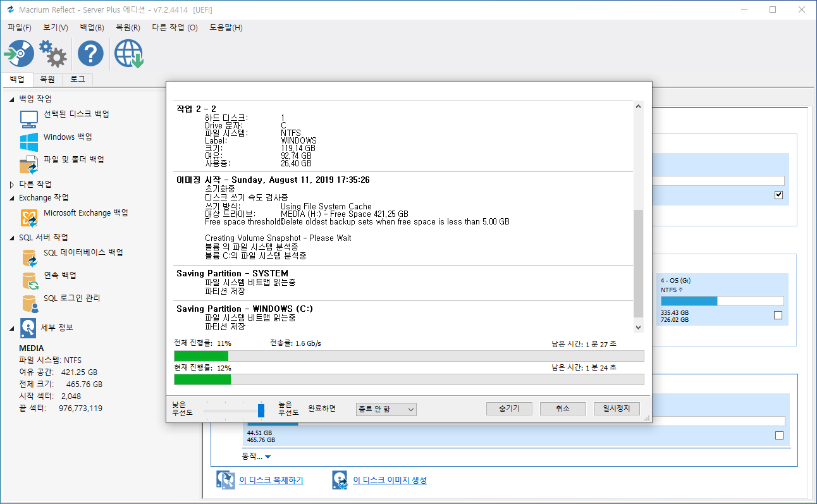This screenshot has width=817, height=504.
Task: Open the 보기(V) menu
Action: click(x=56, y=27)
